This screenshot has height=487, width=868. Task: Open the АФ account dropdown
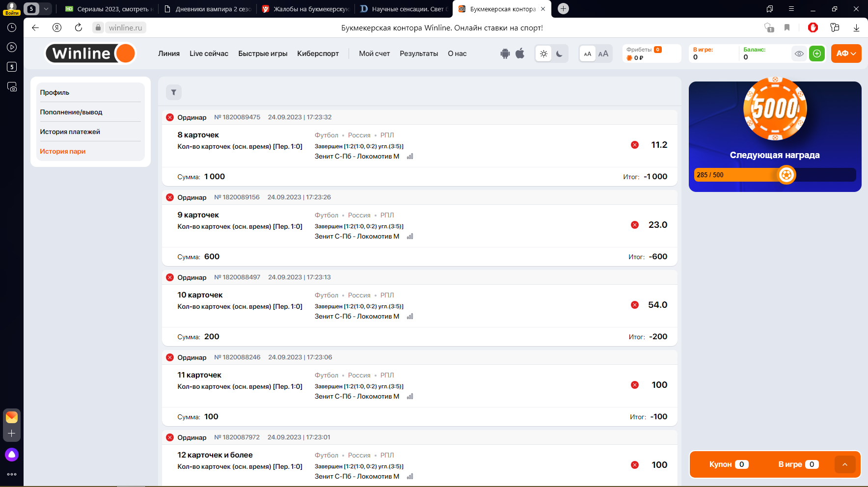click(x=846, y=54)
